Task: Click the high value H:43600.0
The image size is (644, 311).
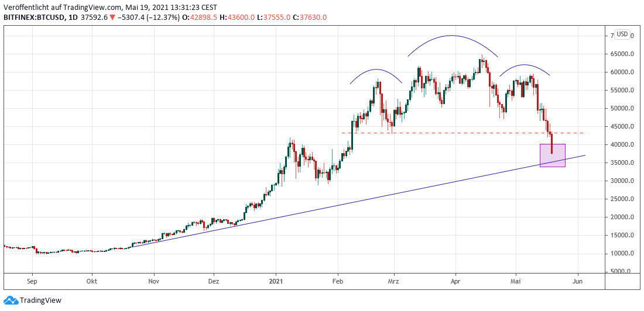Action: (238, 17)
